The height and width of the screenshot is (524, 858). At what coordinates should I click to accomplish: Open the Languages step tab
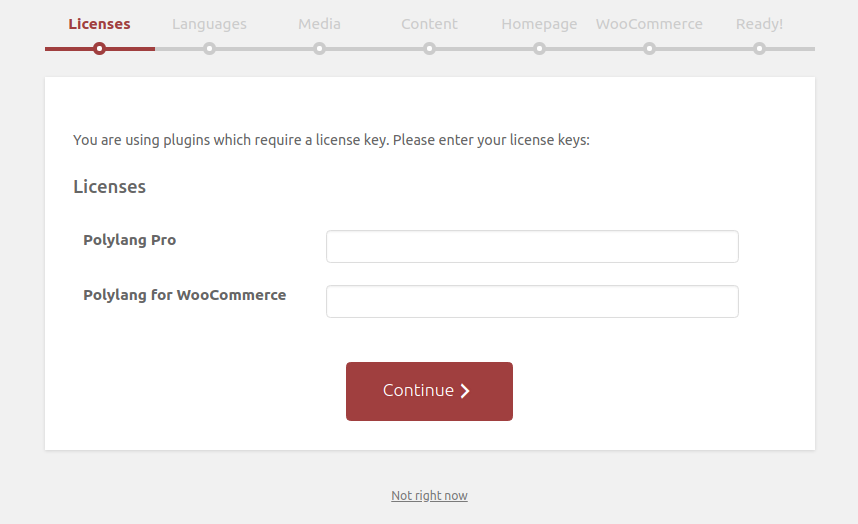tap(209, 24)
